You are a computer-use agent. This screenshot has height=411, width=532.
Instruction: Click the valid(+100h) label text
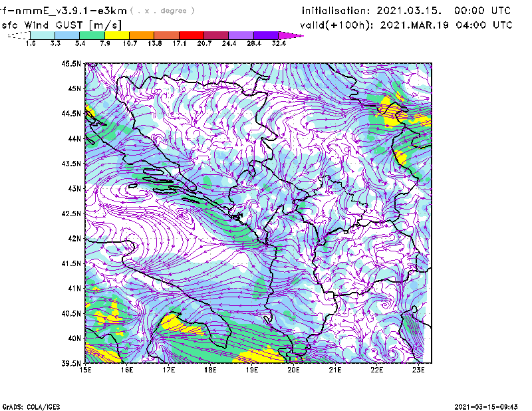[338, 25]
